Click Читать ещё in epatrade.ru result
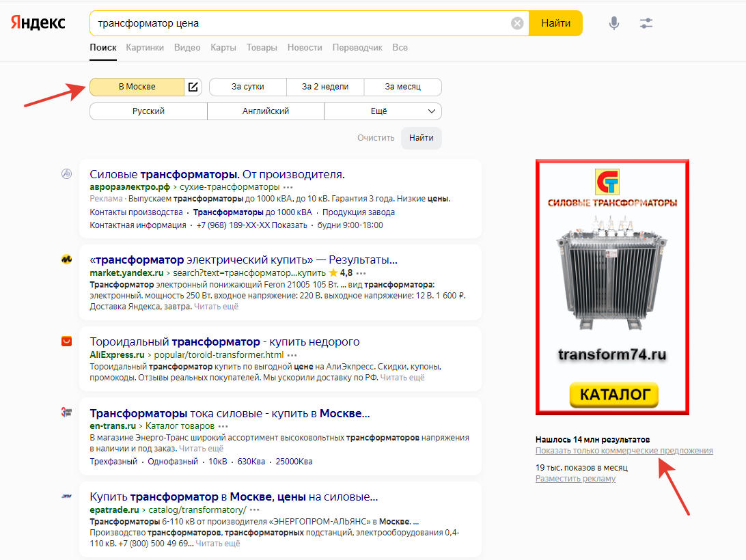The height and width of the screenshot is (560, 746). pyautogui.click(x=218, y=544)
